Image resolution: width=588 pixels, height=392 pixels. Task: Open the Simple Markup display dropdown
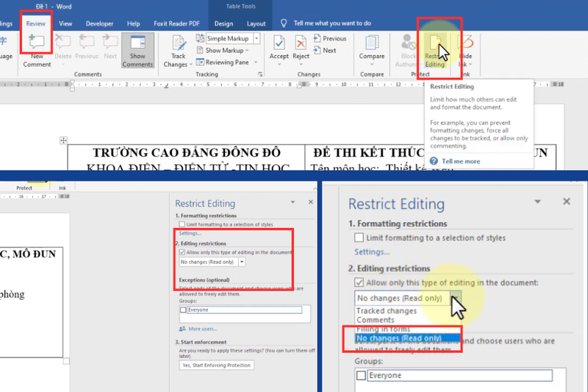pyautogui.click(x=257, y=38)
